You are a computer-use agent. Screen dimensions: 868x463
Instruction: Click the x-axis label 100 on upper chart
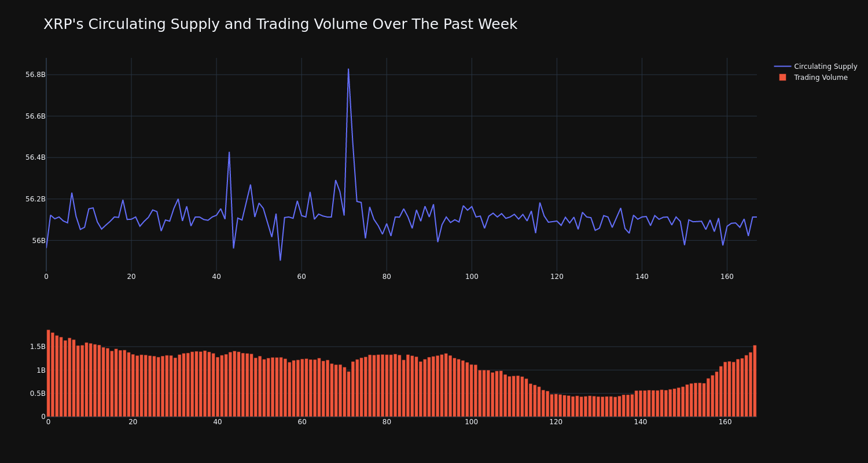[472, 277]
